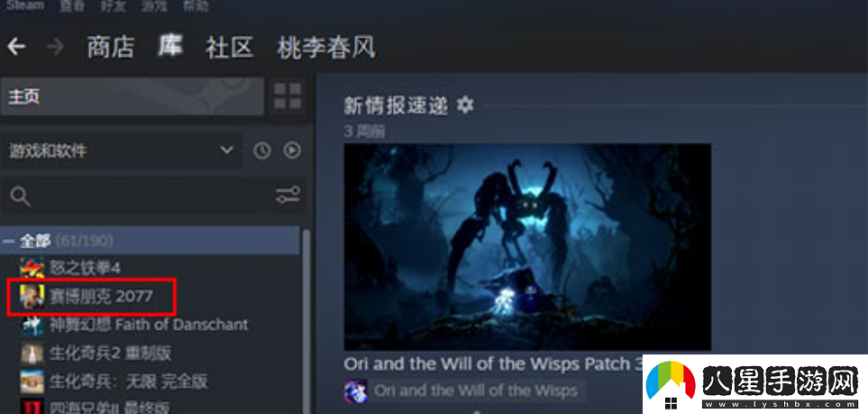This screenshot has width=868, height=414.
Task: Switch to grid collection view icon
Action: pos(288,96)
